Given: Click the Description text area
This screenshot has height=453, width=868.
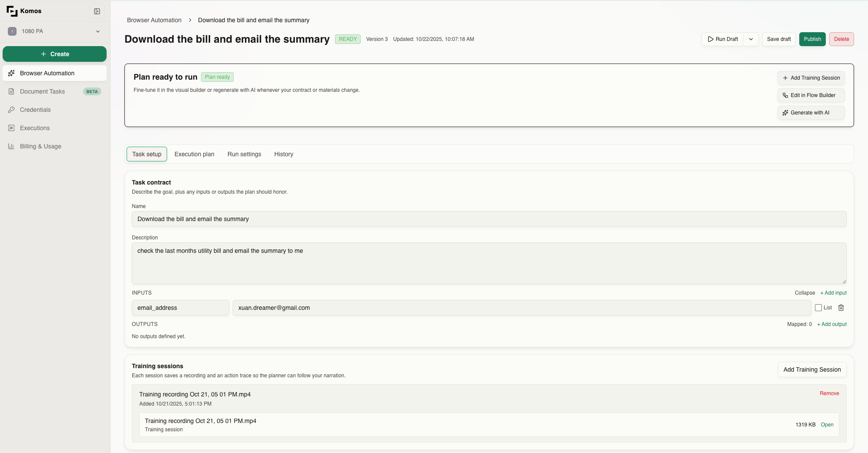Looking at the screenshot, I should click(489, 263).
